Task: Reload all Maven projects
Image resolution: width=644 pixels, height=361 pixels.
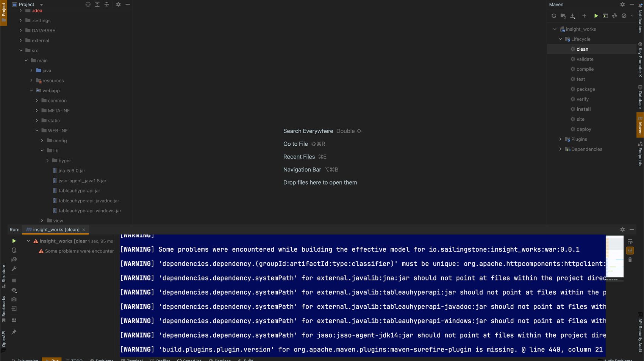Action: [x=554, y=16]
